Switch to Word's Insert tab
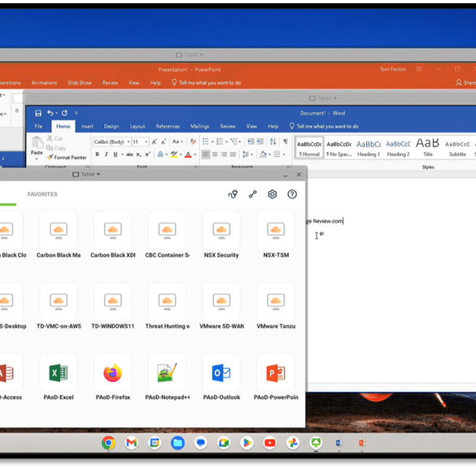The height and width of the screenshot is (469, 476). (x=87, y=127)
